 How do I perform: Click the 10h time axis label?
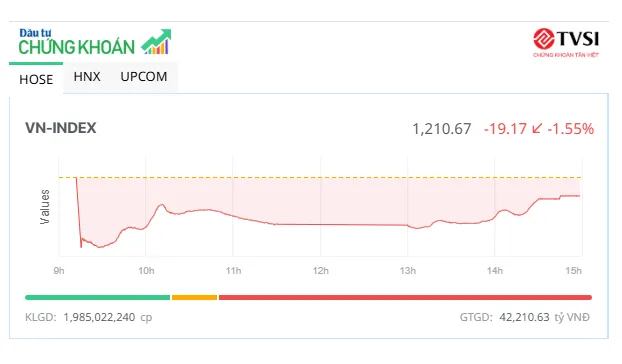146,271
